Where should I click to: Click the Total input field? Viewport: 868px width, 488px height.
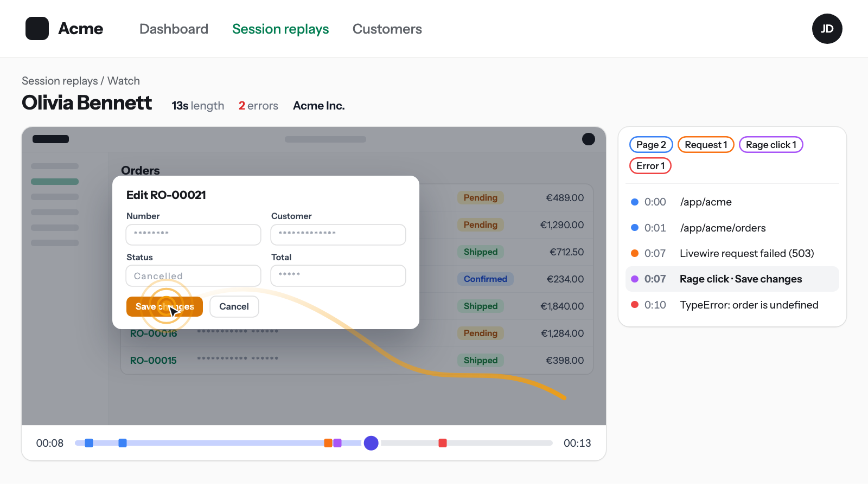[x=339, y=275]
